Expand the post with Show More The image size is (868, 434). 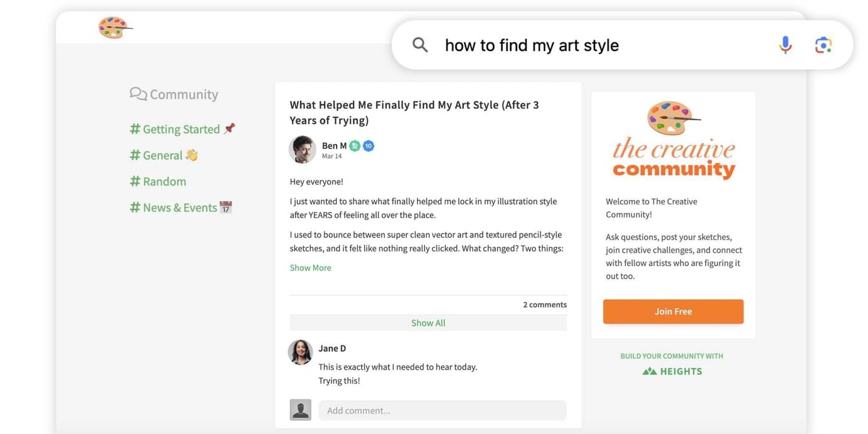click(310, 268)
